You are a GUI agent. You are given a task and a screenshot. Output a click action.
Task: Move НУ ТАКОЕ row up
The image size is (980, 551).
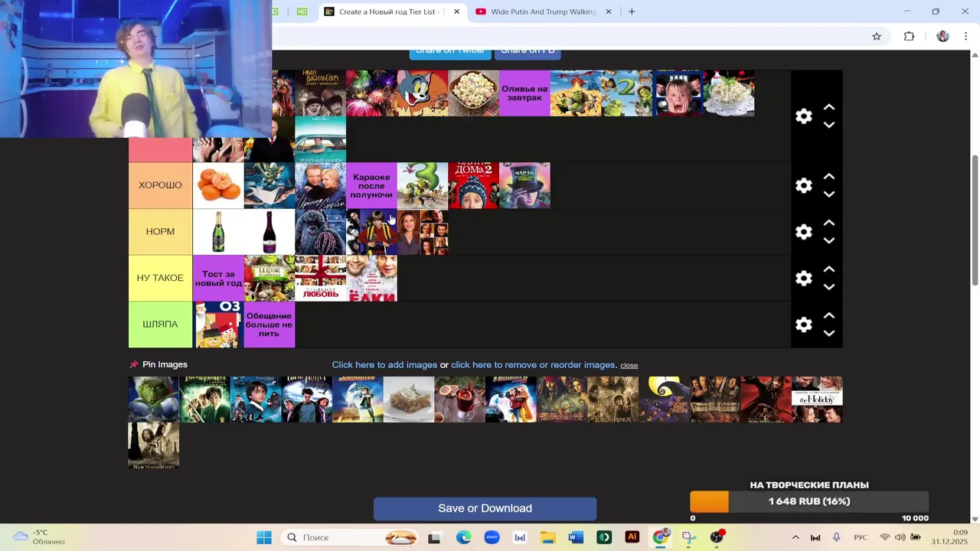[828, 269]
